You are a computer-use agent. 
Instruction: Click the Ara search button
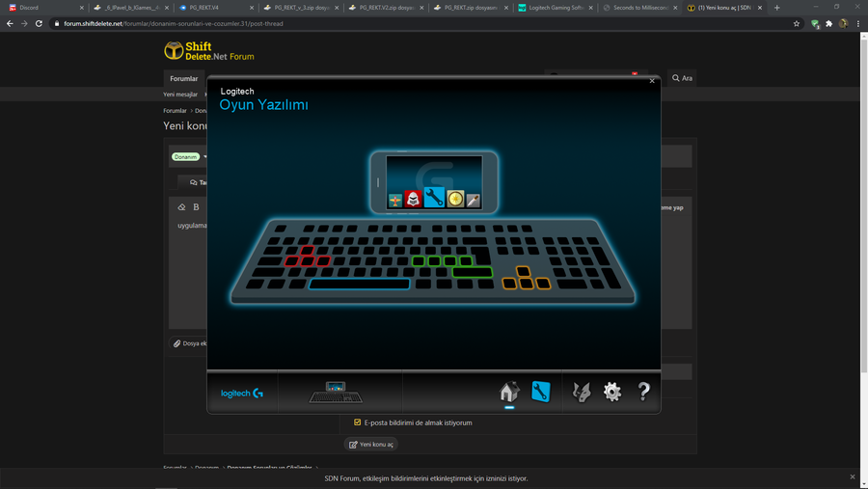click(682, 78)
